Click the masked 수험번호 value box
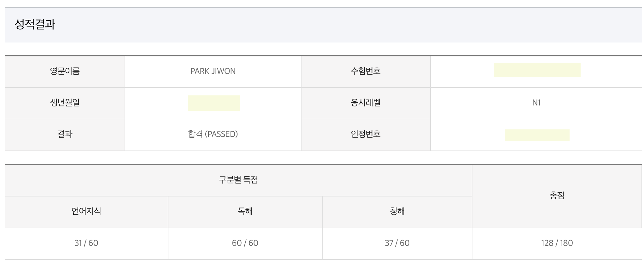Image resolution: width=644 pixels, height=267 pixels. [x=537, y=70]
